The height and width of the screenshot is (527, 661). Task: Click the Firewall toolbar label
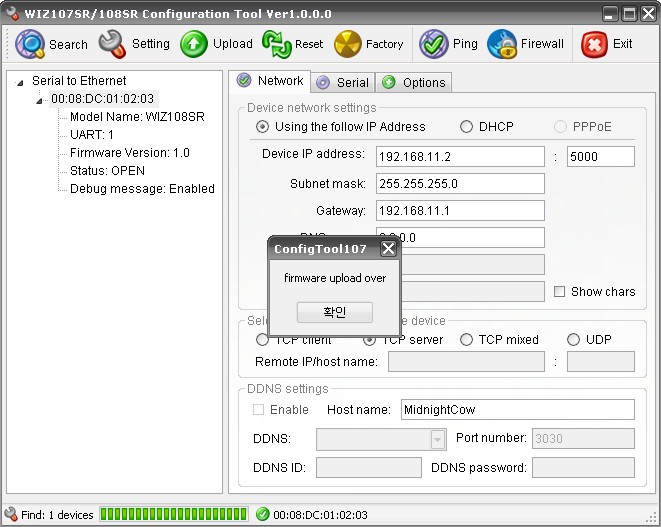[x=542, y=43]
